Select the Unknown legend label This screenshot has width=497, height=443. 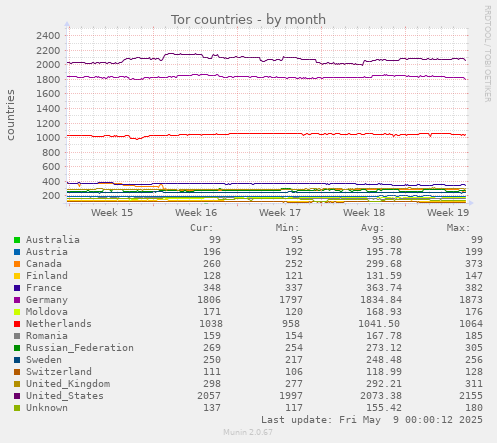click(47, 408)
